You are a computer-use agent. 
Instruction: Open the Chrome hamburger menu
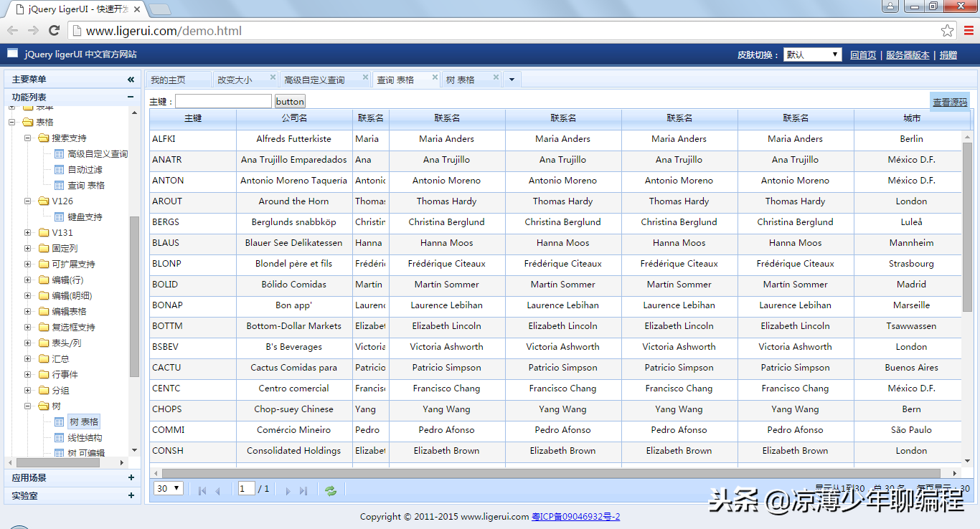969,31
